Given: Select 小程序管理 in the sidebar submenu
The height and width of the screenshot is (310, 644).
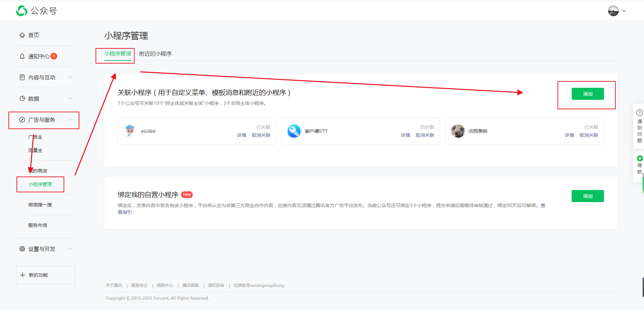Looking at the screenshot, I should [x=40, y=184].
